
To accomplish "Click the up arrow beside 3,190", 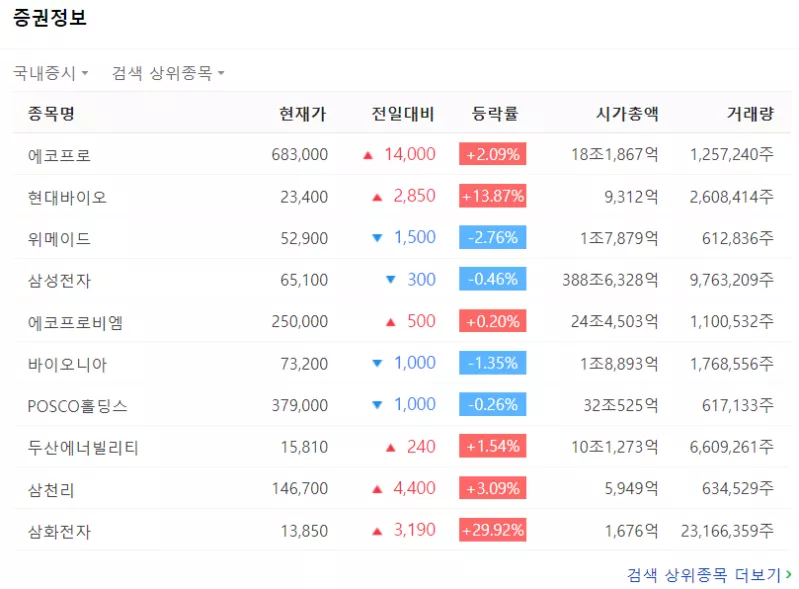I will pos(377,531).
